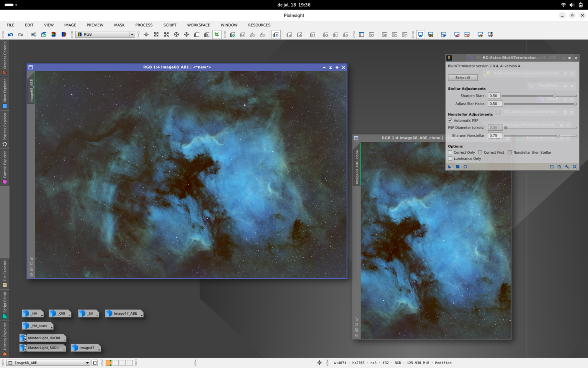Click the Select AI button
Screen dimensions: 588x368
pyautogui.click(x=463, y=77)
